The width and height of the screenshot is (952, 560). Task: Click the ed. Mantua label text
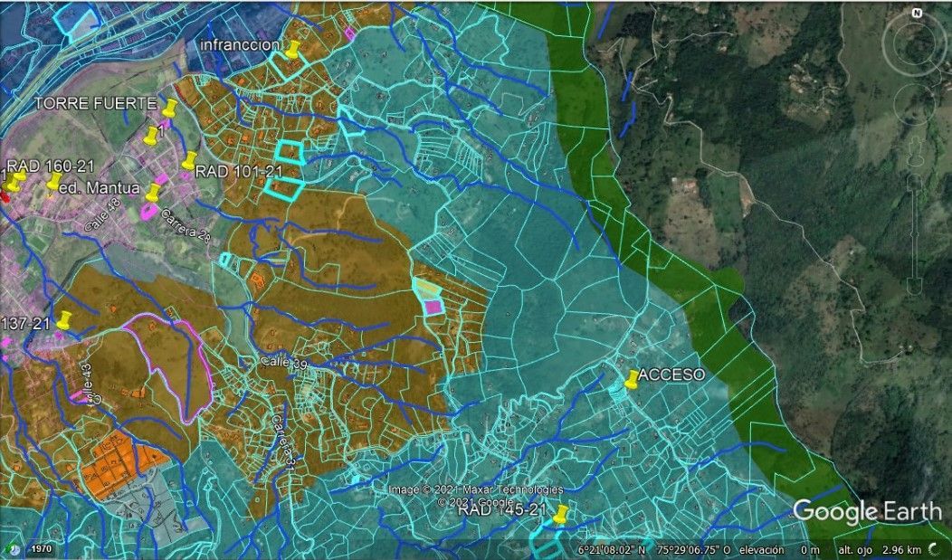point(100,188)
